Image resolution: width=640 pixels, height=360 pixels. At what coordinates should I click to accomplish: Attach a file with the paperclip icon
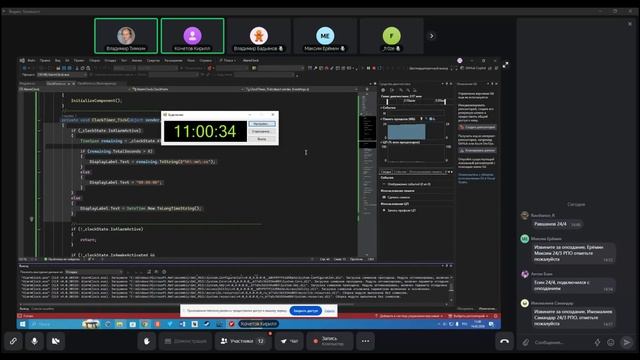pyautogui.click(x=526, y=342)
